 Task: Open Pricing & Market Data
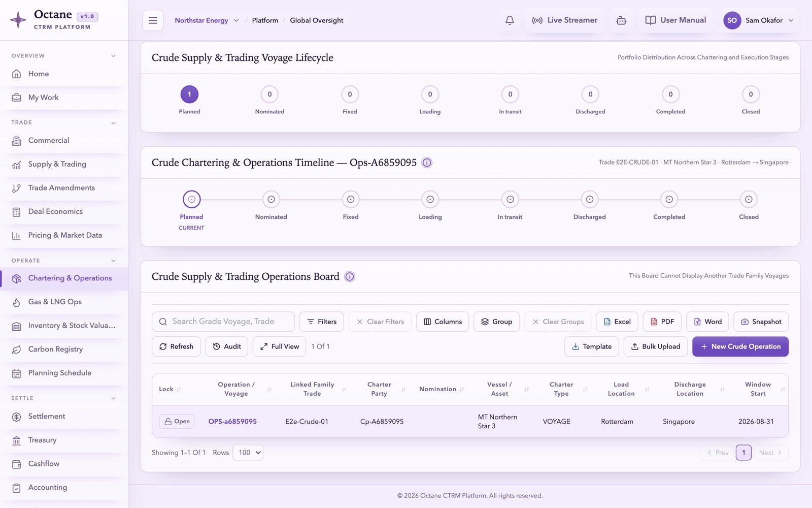64,235
